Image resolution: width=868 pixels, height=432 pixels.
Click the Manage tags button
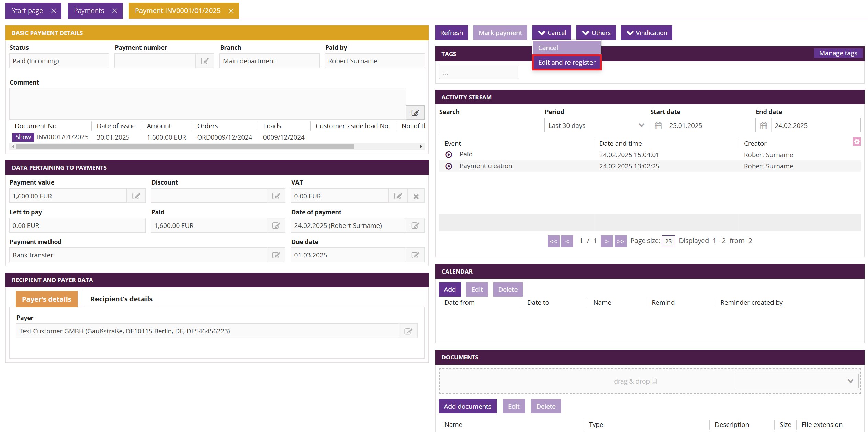838,53
